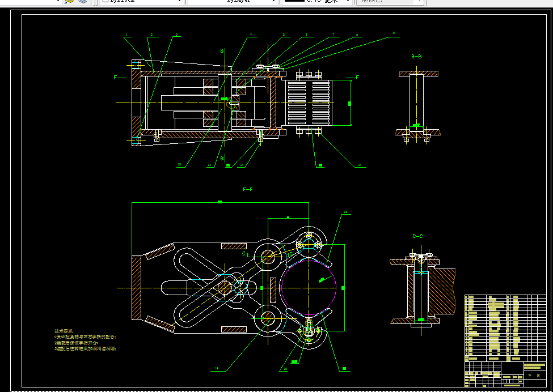Select the lower B cutting-plane marker
Screen dimensions: 553x392
click(222, 159)
